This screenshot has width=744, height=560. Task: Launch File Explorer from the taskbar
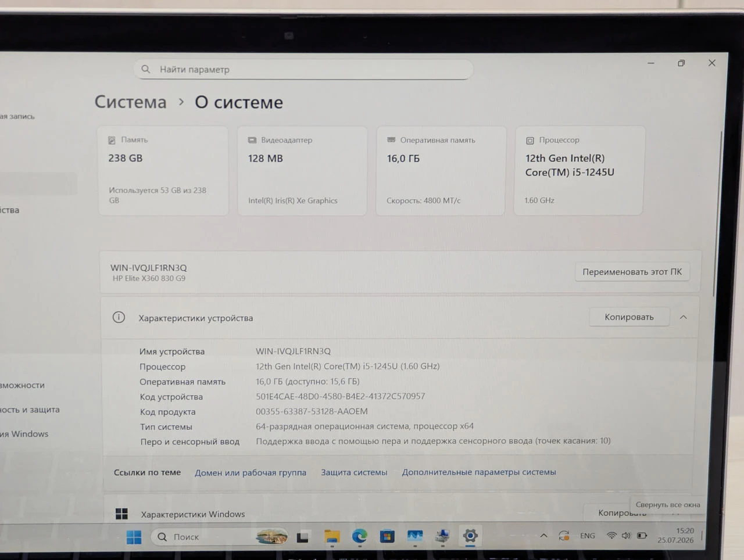(332, 536)
